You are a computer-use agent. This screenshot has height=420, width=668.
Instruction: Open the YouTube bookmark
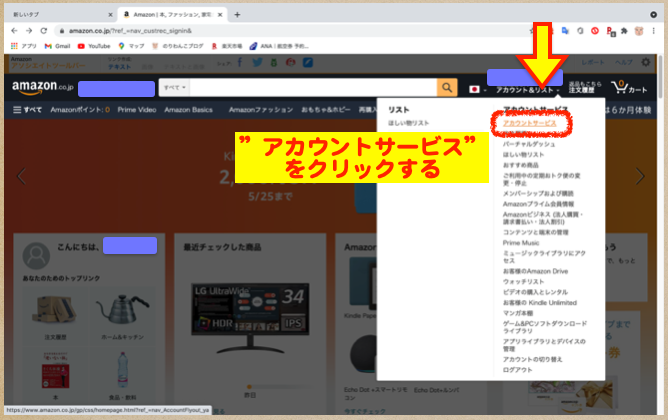coord(94,46)
